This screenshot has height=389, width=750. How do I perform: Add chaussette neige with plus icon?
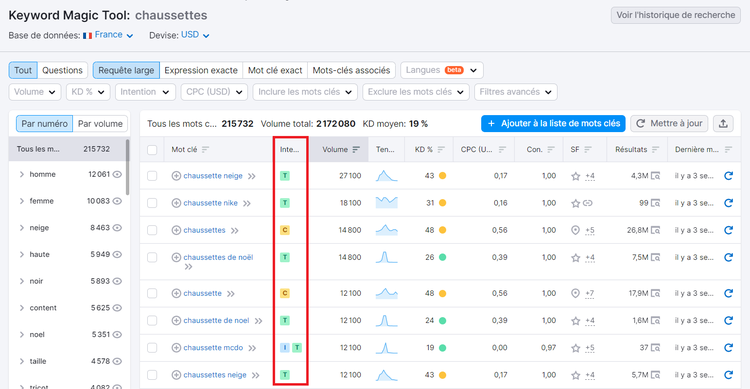[176, 176]
